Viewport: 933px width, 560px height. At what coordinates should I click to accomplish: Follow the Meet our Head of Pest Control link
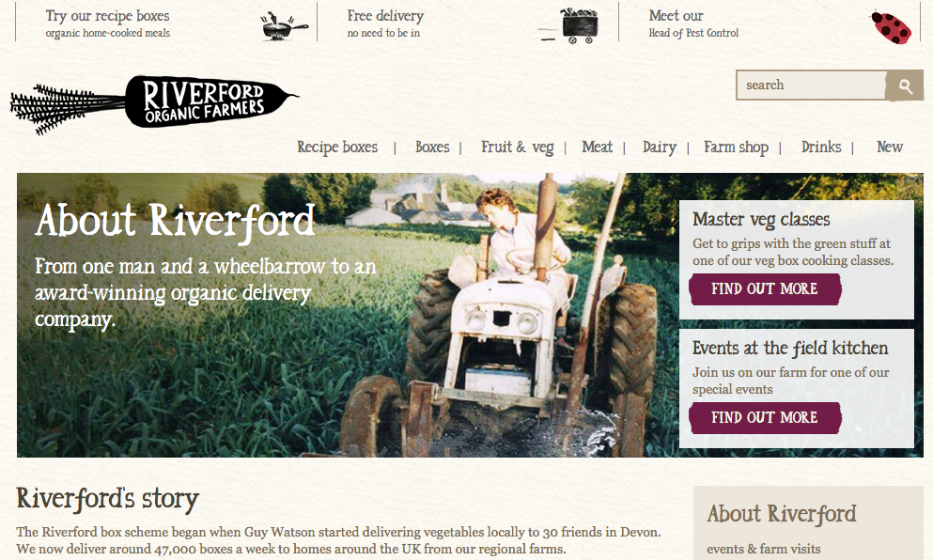coord(693,23)
